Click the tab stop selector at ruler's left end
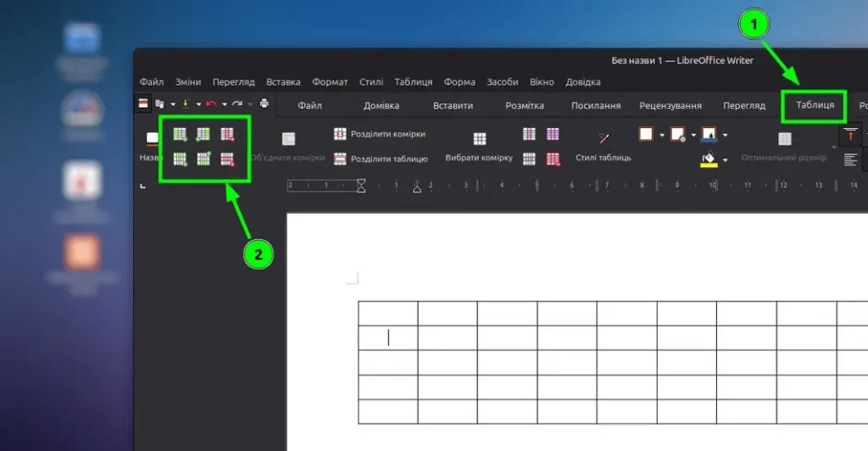The image size is (868, 451). (x=142, y=186)
